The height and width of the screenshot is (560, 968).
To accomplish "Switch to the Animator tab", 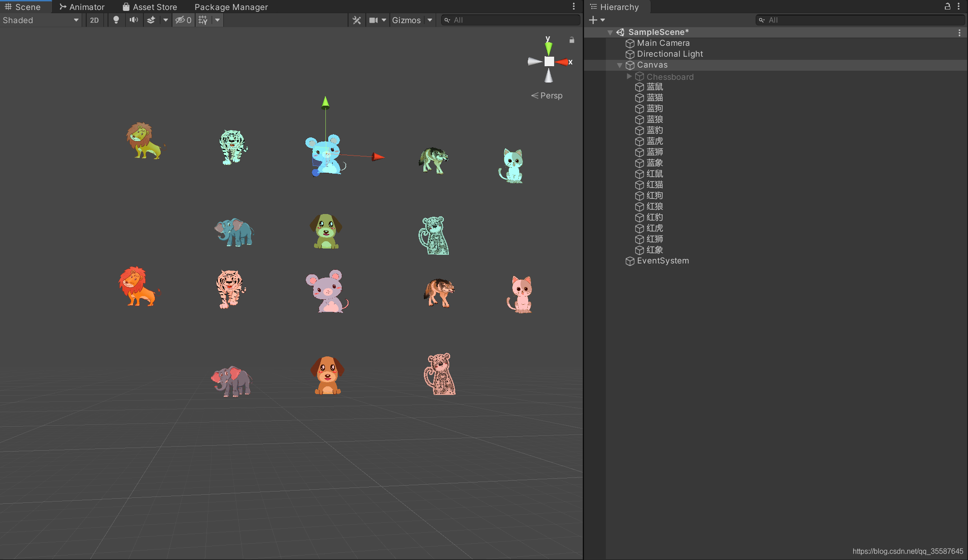I will click(x=82, y=7).
